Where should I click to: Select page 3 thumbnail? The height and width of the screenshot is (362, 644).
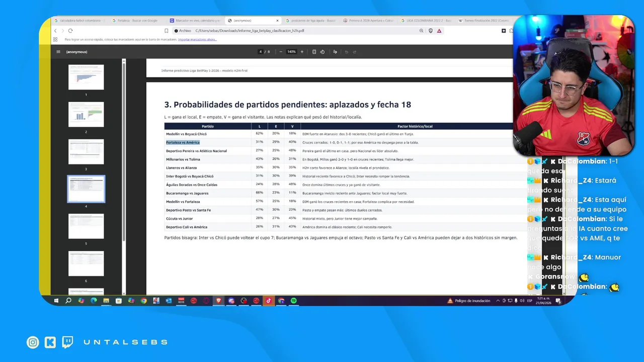tap(86, 152)
